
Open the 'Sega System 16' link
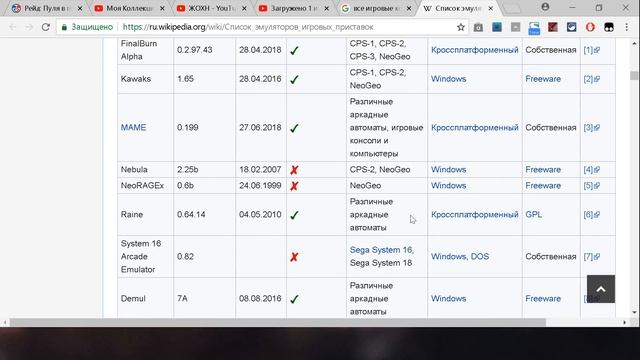tap(382, 250)
